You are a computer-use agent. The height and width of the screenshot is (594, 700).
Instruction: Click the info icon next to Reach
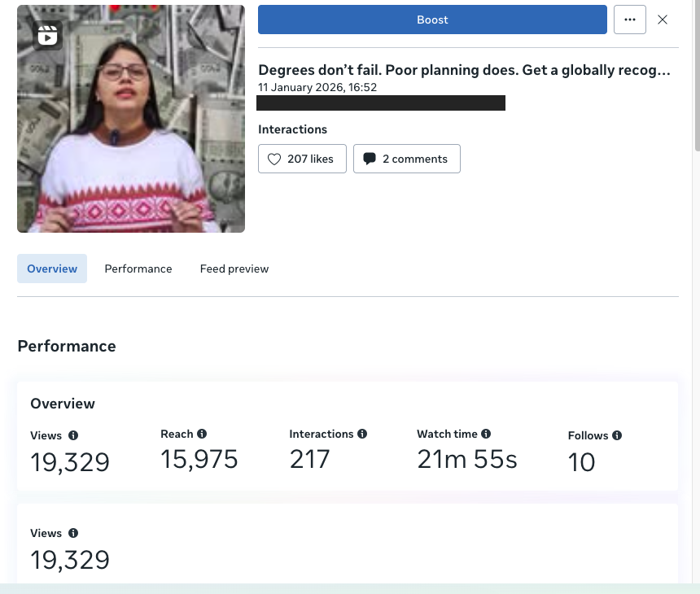point(202,434)
